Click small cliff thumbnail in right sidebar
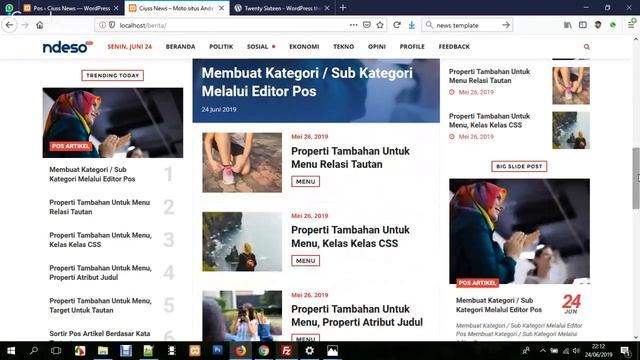The width and height of the screenshot is (640, 360). tap(571, 130)
